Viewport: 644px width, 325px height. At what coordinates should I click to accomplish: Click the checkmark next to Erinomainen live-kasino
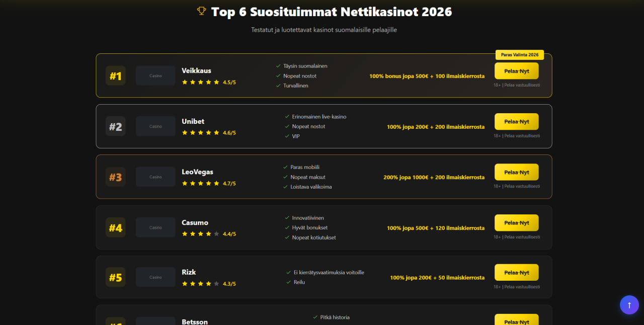click(x=287, y=117)
